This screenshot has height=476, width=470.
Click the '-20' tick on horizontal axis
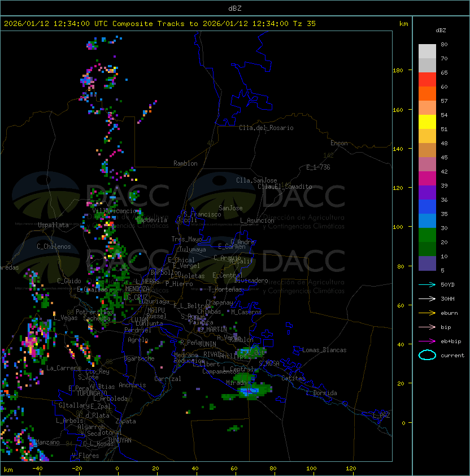(x=77, y=469)
